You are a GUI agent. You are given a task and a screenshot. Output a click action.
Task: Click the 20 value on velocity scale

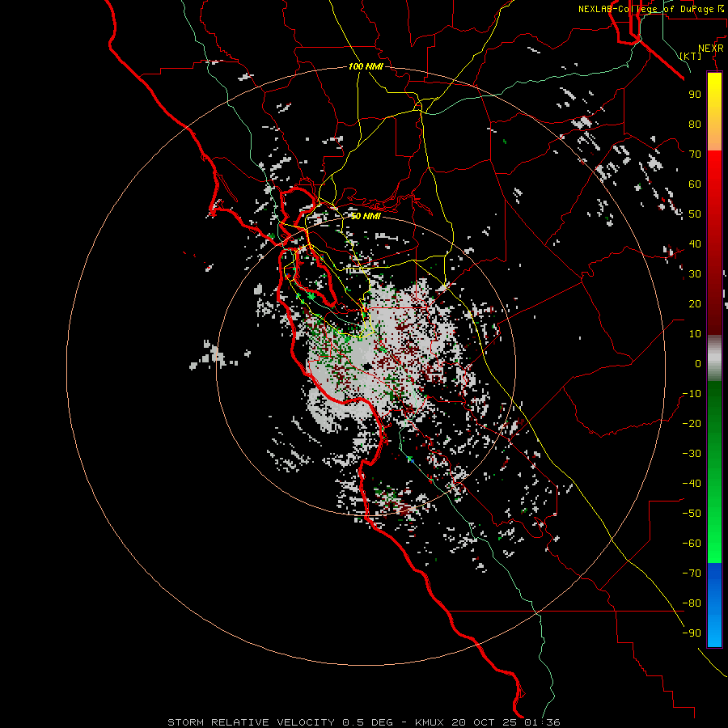[x=695, y=303]
